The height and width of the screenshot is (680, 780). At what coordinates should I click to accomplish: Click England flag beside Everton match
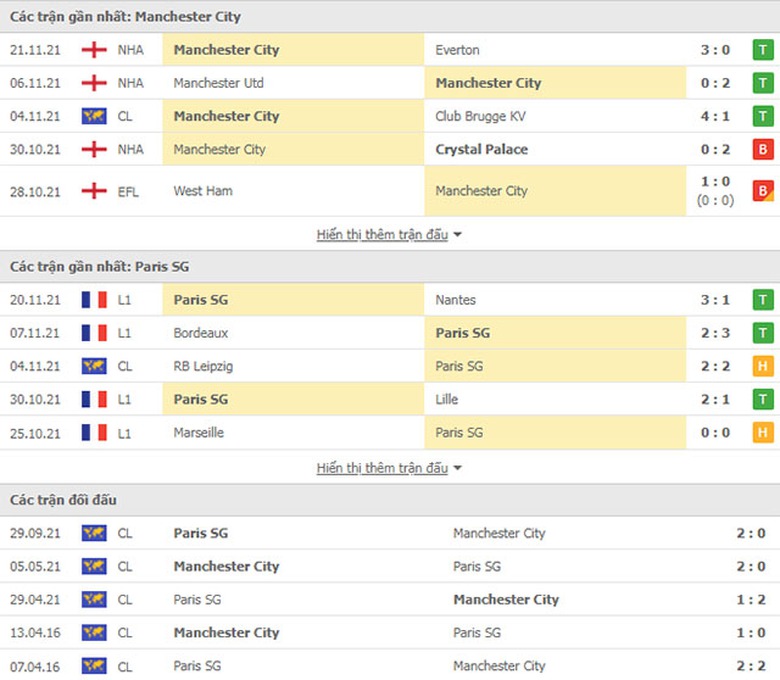click(x=94, y=50)
